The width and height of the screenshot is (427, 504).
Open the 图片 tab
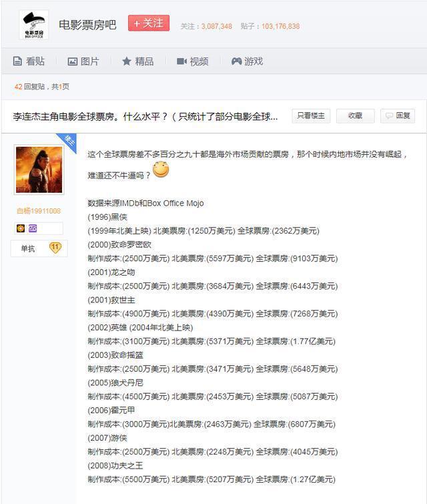(x=89, y=61)
